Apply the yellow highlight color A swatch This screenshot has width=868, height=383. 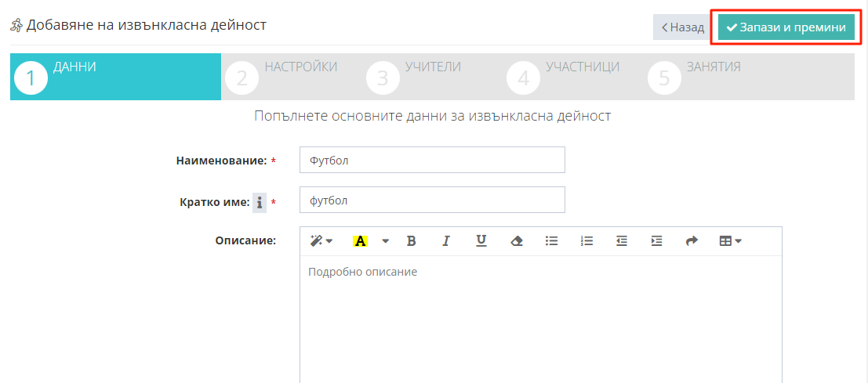click(361, 241)
